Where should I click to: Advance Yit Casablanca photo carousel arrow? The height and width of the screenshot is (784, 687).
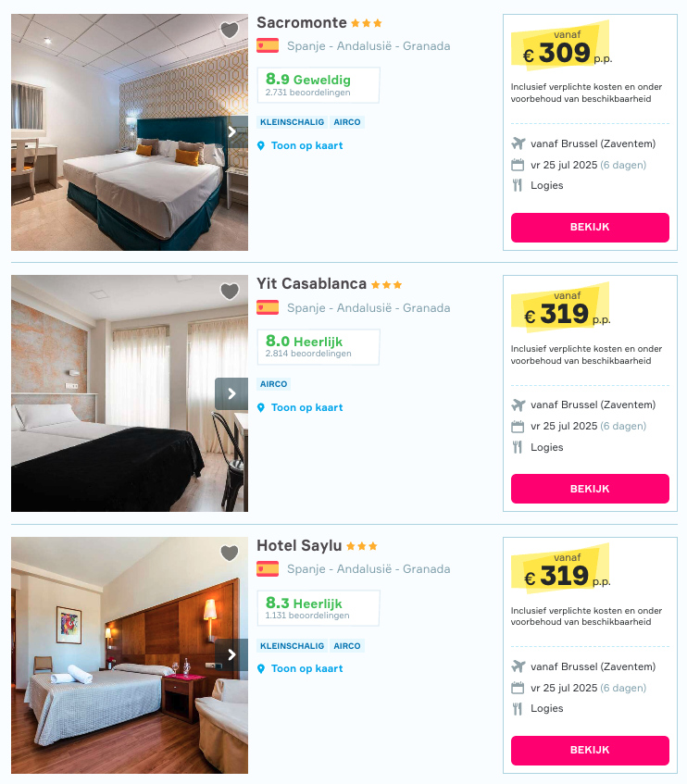coord(231,394)
